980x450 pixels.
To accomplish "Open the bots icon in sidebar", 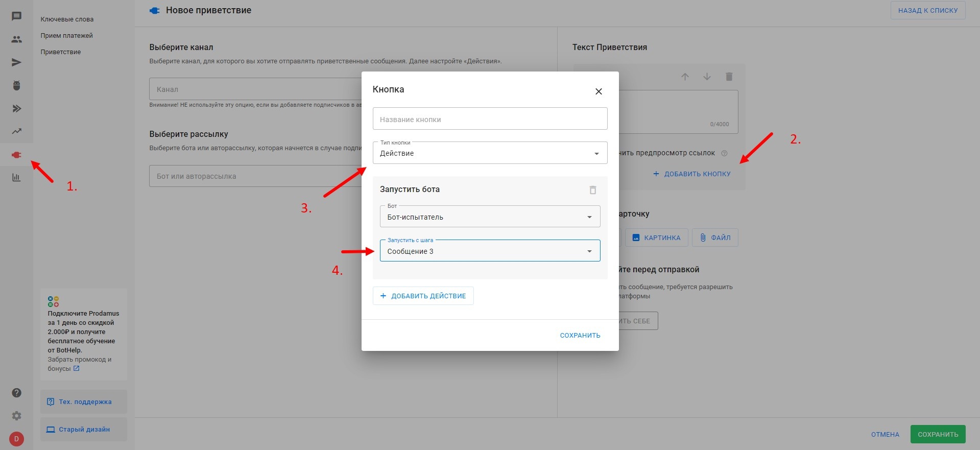I will tap(16, 85).
